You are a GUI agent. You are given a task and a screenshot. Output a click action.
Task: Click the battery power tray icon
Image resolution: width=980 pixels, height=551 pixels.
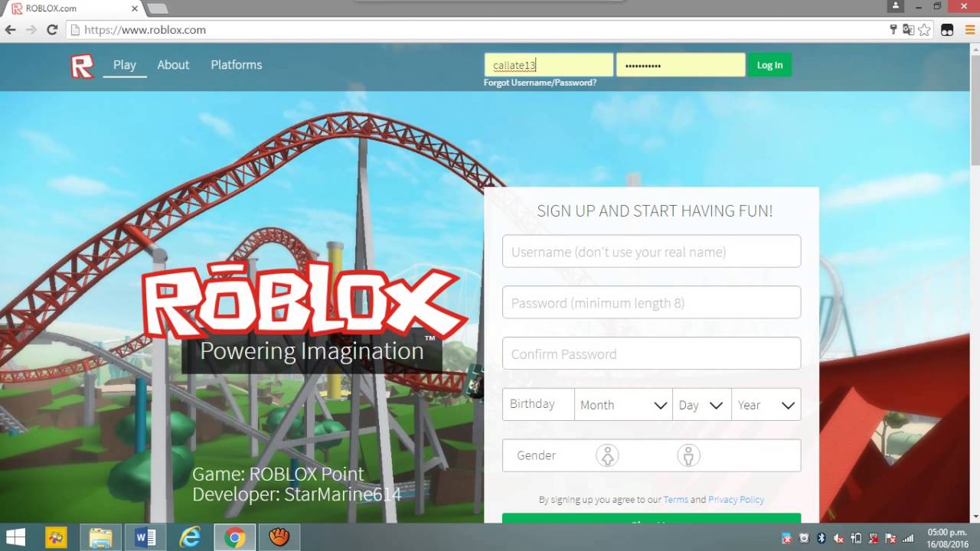pyautogui.click(x=856, y=538)
